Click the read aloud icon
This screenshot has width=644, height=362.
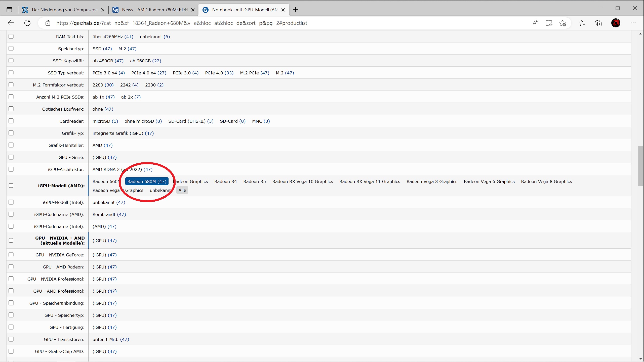[535, 23]
